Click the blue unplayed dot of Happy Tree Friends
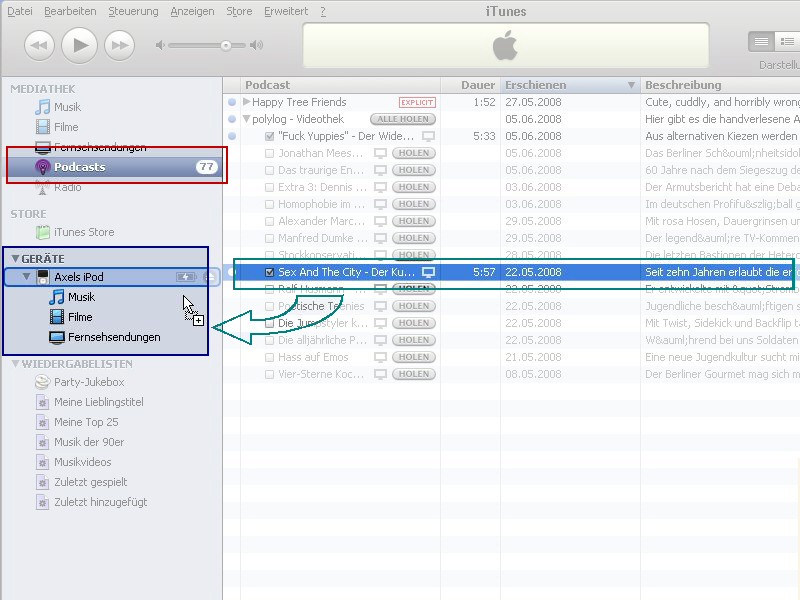 click(232, 102)
